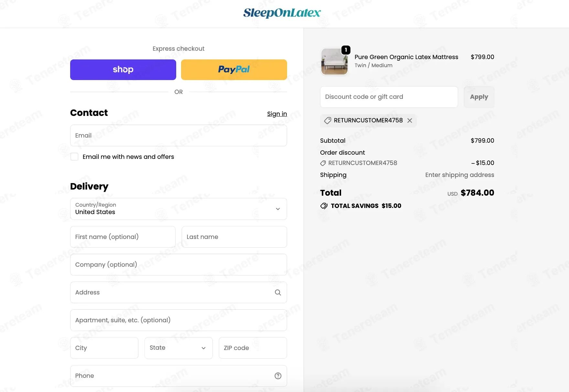Click the ZIP code field
The image size is (569, 392).
pos(253,348)
